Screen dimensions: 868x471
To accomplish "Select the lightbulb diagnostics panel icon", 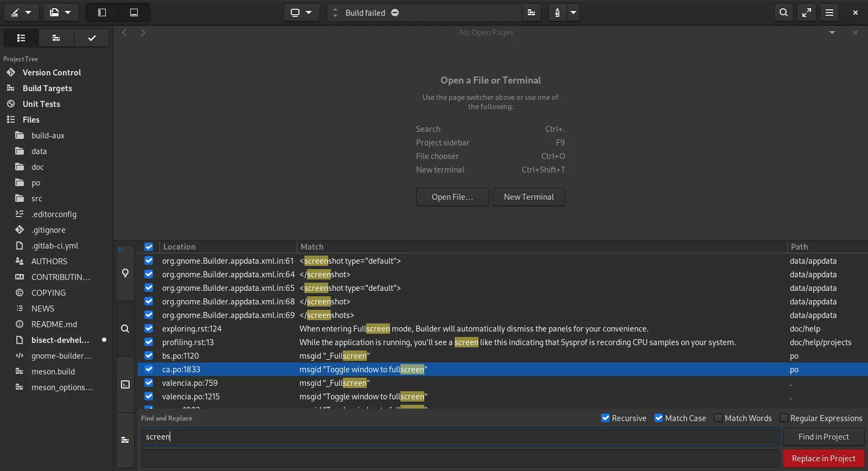I will 125,273.
